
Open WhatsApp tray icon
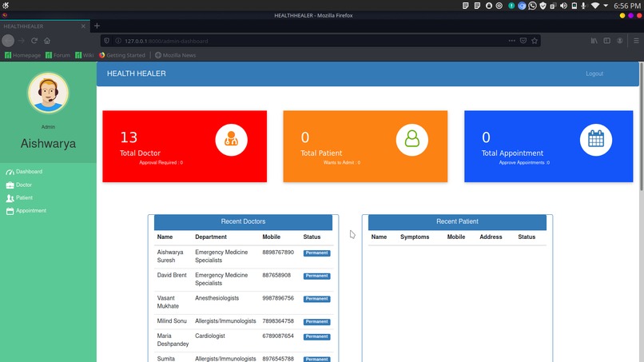point(532,6)
